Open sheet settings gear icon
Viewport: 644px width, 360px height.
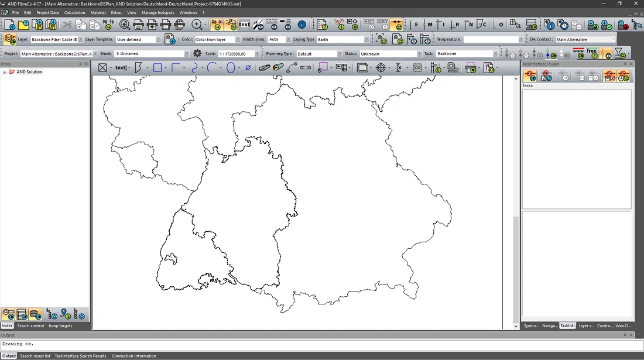point(197,53)
